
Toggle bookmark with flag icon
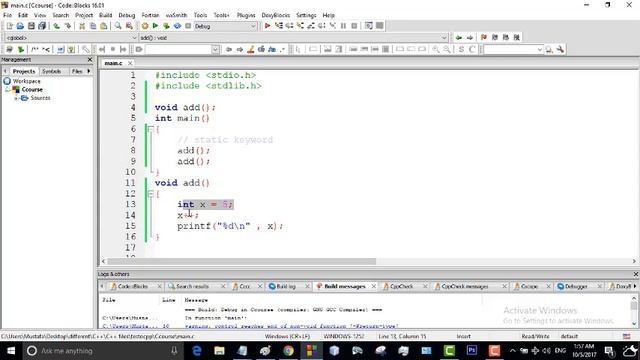click(x=484, y=38)
